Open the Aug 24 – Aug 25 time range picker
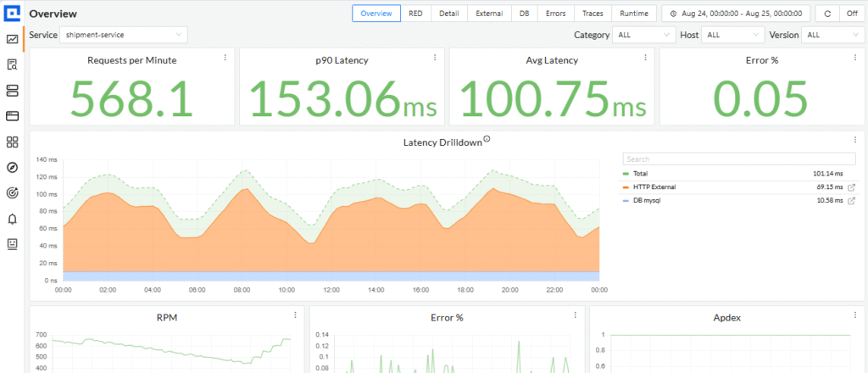This screenshot has width=868, height=373. [x=735, y=14]
